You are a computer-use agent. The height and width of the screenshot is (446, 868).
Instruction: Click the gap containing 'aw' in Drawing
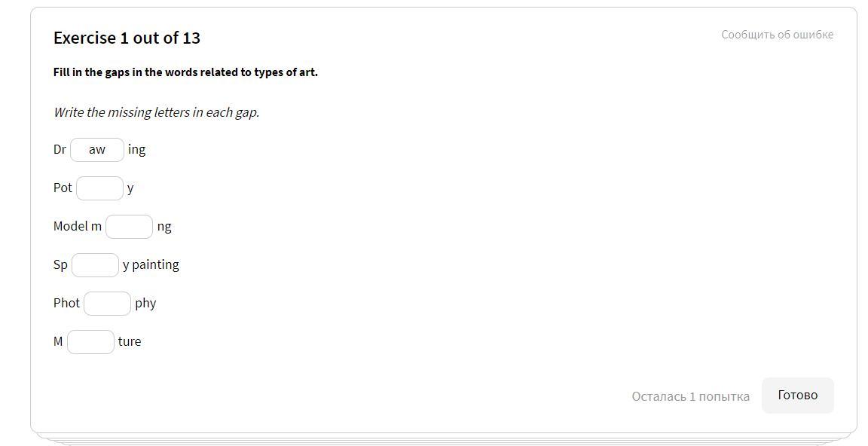click(x=97, y=150)
